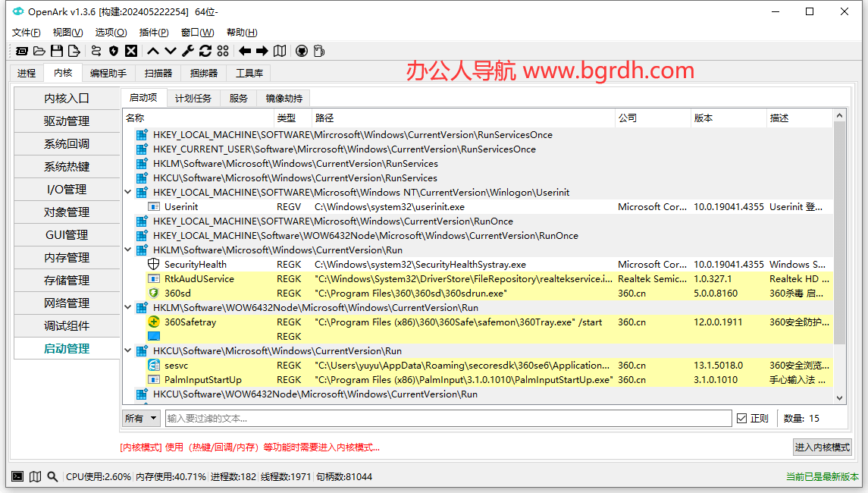Viewport: 868px width, 493px height.
Task: Open the 镜像劫持 sub-tab
Action: pyautogui.click(x=284, y=98)
